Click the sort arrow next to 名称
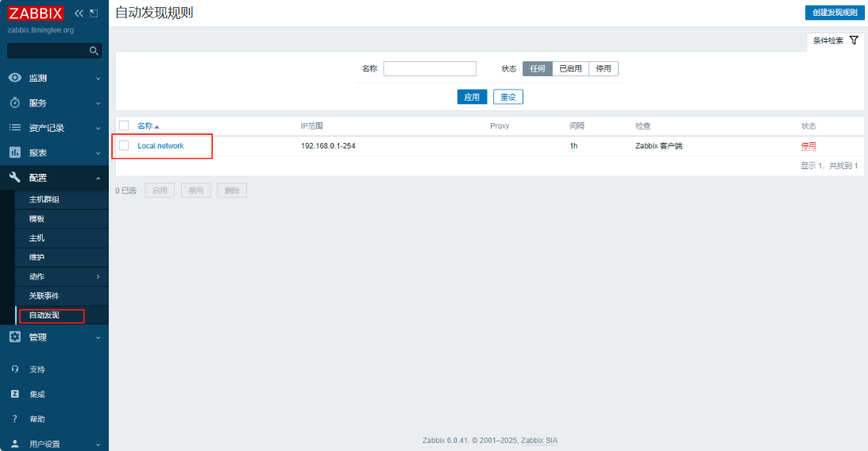This screenshot has width=868, height=451. (x=156, y=127)
